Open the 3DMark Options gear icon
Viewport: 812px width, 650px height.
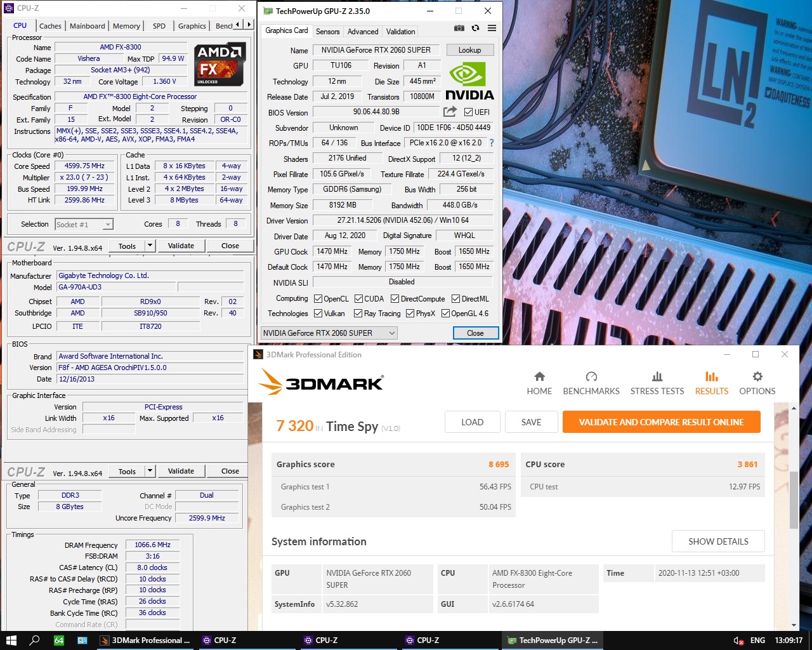click(757, 376)
